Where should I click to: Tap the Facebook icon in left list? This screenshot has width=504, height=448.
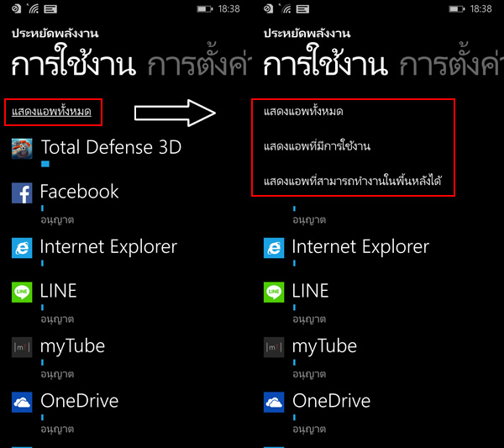click(22, 193)
